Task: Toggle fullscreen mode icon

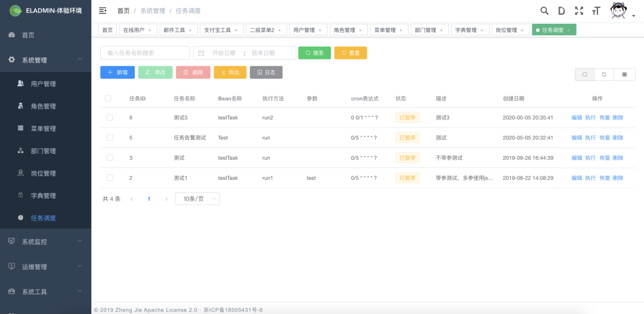Action: point(578,11)
